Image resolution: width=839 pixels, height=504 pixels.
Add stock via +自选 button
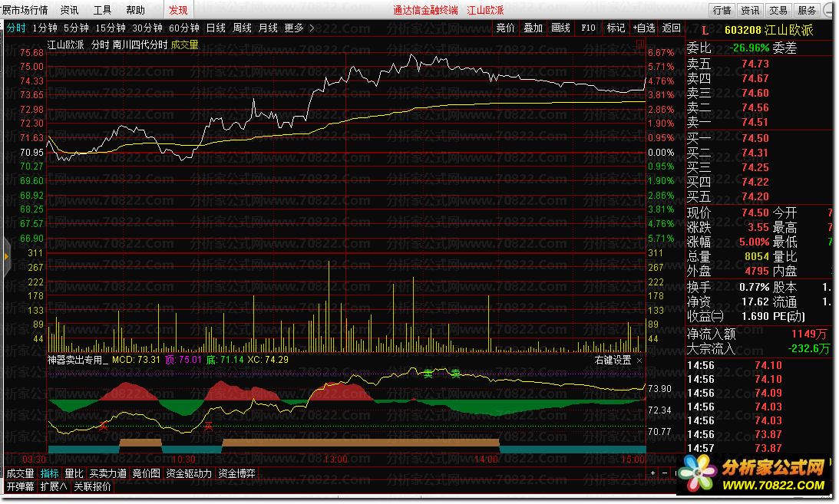point(644,28)
